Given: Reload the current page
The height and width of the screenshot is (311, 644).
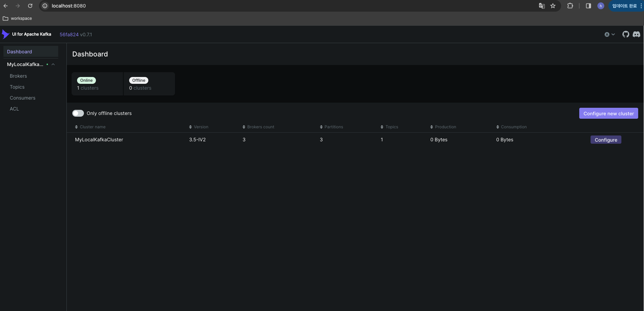Looking at the screenshot, I should 30,6.
